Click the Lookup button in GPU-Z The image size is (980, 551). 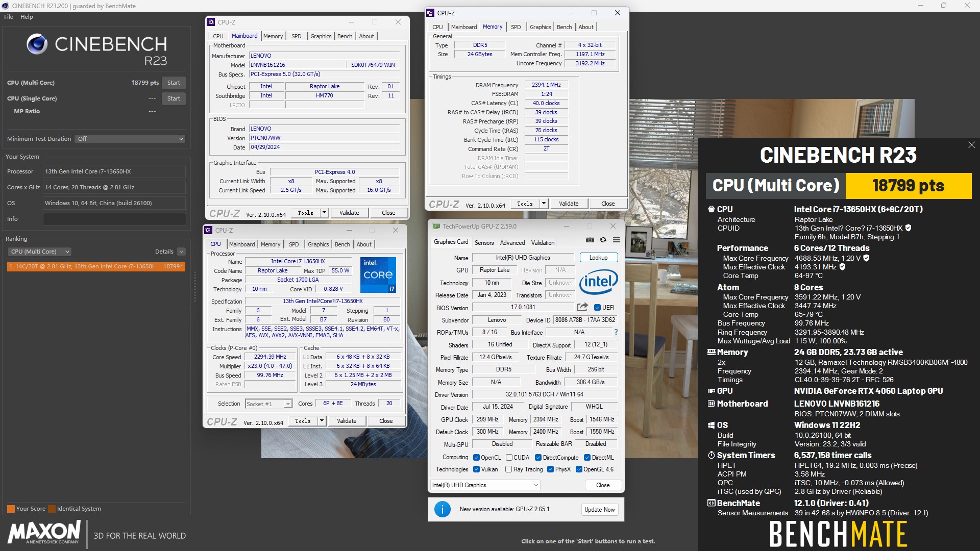click(598, 258)
